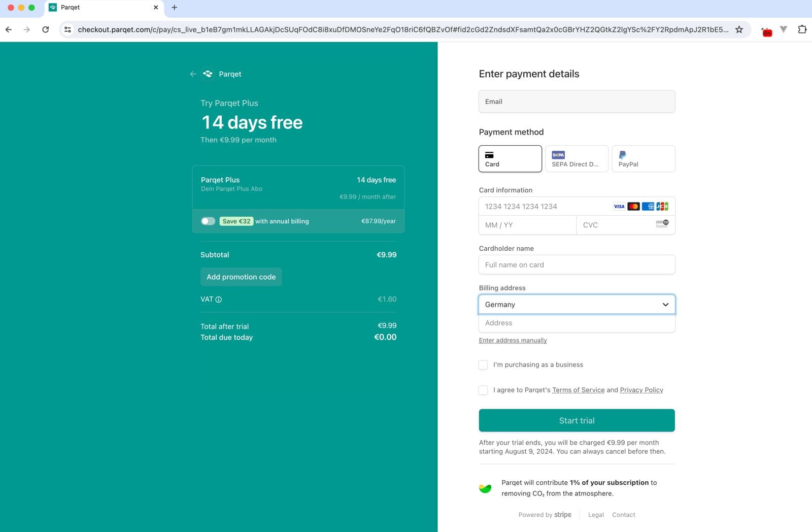Toggle annual billing switch
This screenshot has height=532, width=812.
pos(208,221)
